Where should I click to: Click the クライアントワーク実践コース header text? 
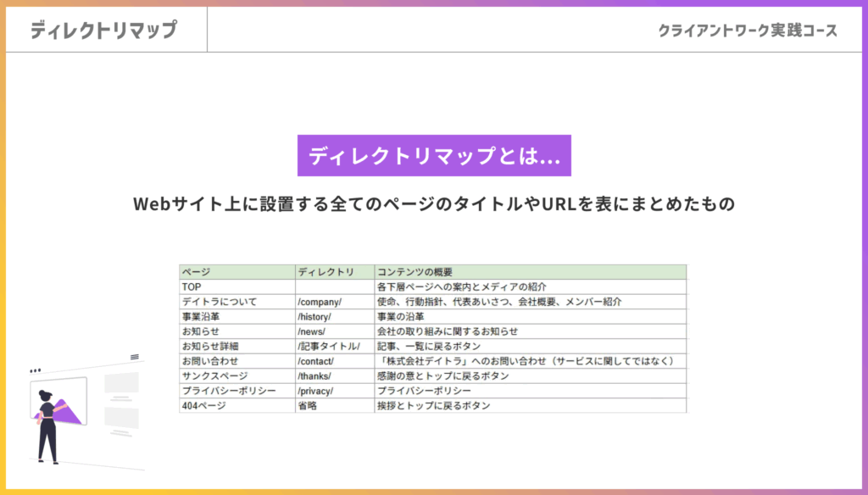(x=748, y=31)
